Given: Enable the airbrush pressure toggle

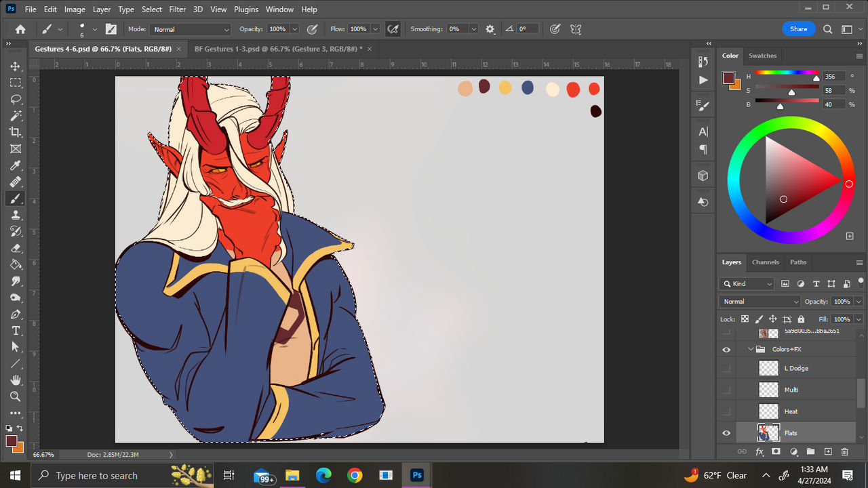Looking at the screenshot, I should pos(393,28).
